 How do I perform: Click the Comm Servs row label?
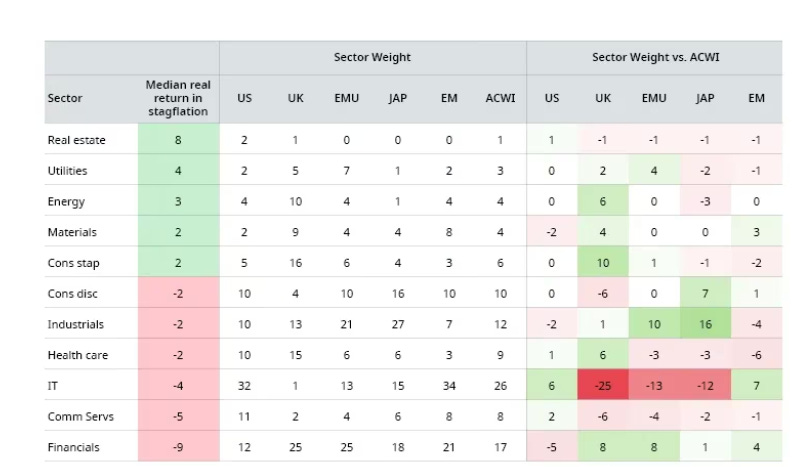(80, 417)
